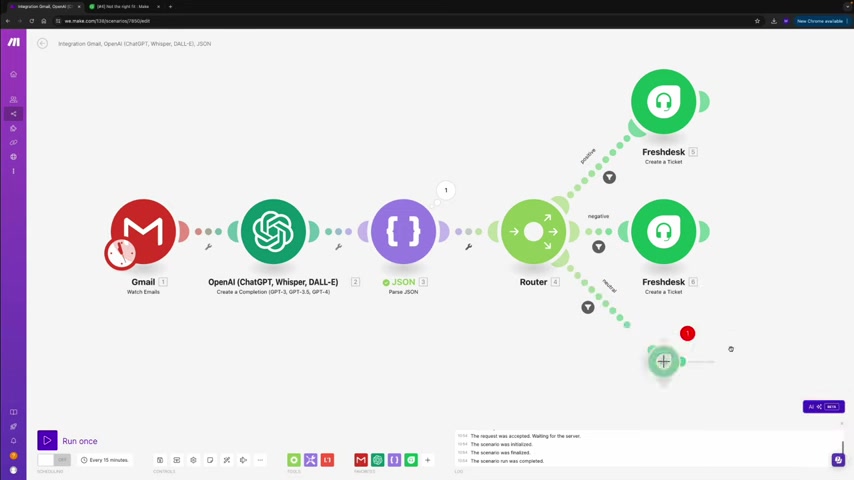The width and height of the screenshot is (854, 480).
Task: Click the Run once play button
Action: (47, 440)
